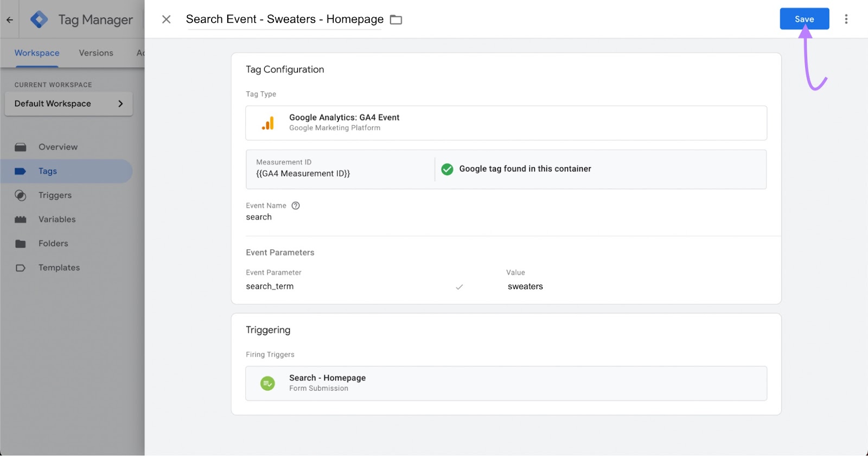Close the tag editor with the X icon
Screen dimensions: 868x456
click(167, 20)
